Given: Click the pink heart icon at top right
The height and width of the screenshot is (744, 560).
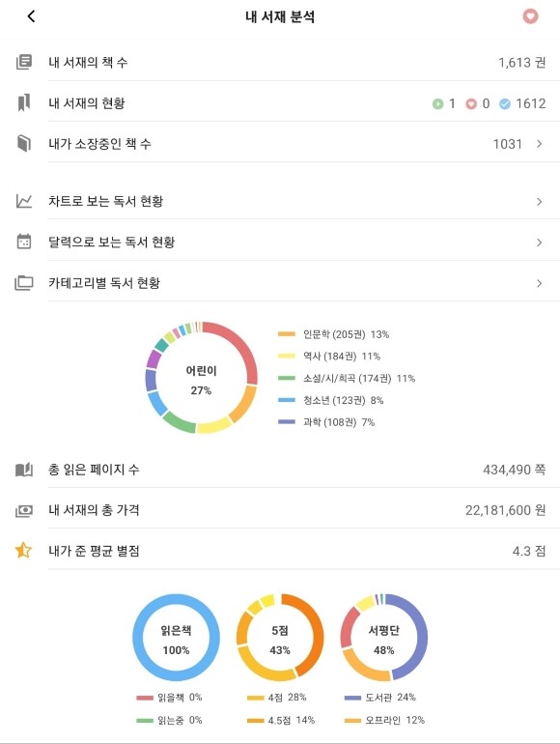Looking at the screenshot, I should [530, 16].
